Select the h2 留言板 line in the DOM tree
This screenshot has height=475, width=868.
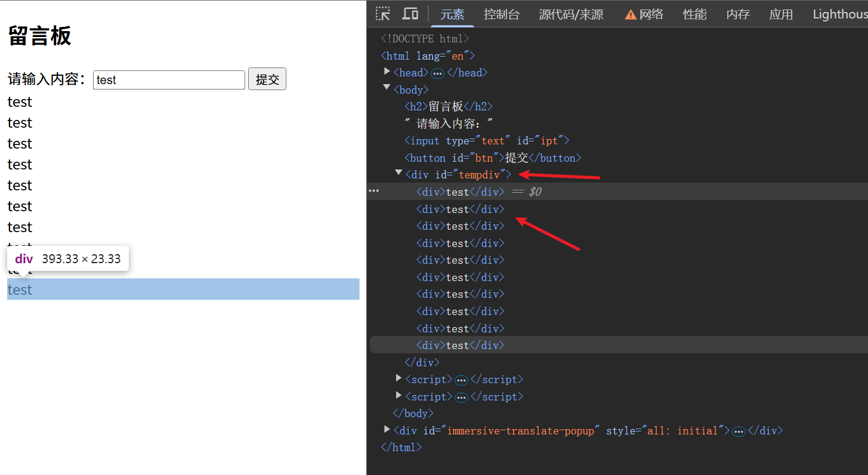(x=449, y=107)
